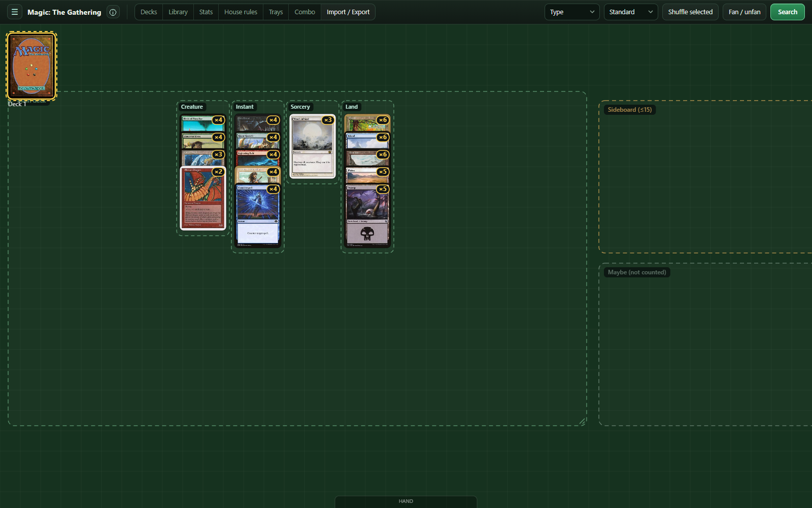Select the Swamp land card
The height and width of the screenshot is (508, 812).
pos(367,216)
